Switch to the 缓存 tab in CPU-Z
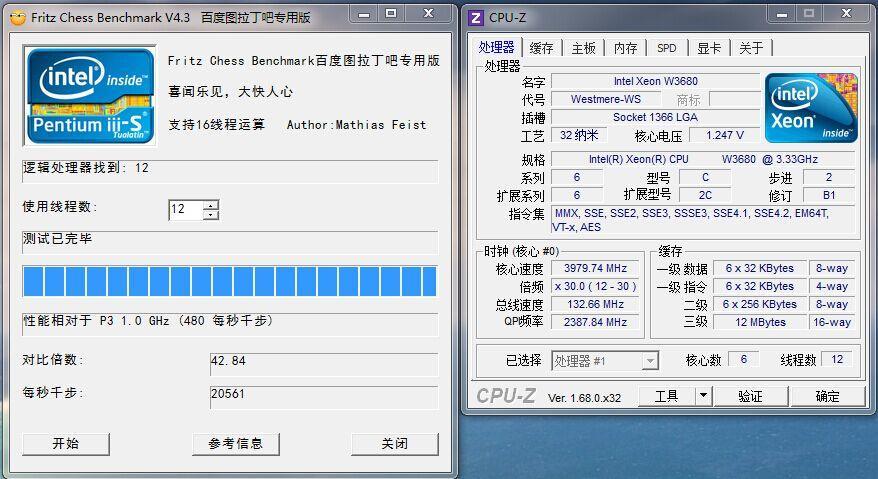 (541, 48)
